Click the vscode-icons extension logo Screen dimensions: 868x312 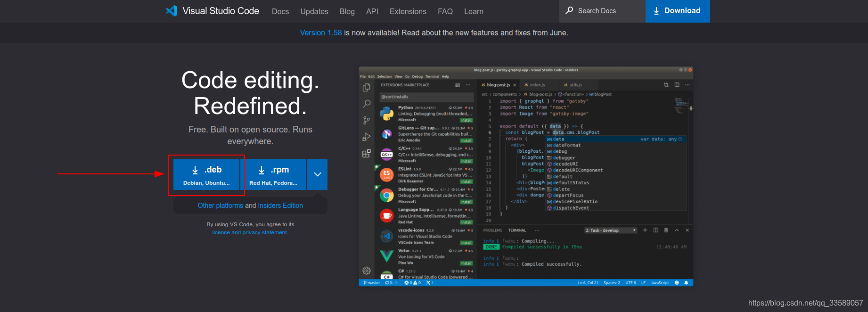click(x=387, y=236)
